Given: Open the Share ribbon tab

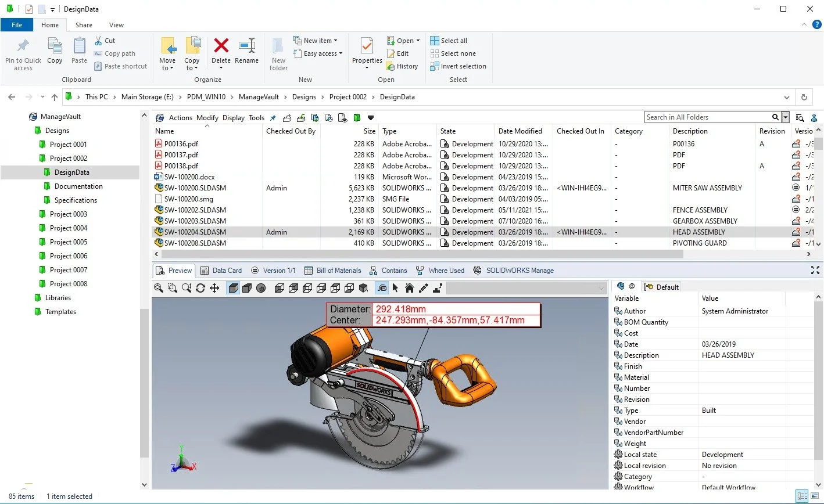Looking at the screenshot, I should point(84,25).
